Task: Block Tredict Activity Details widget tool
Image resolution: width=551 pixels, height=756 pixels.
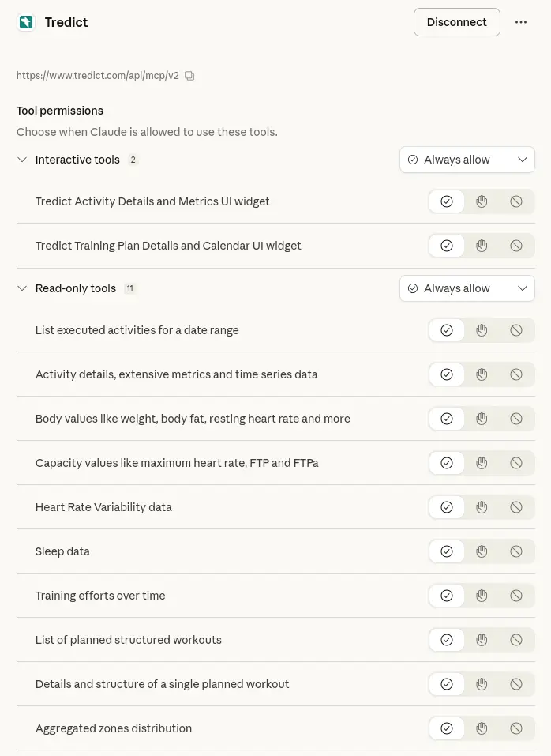Action: (x=516, y=201)
